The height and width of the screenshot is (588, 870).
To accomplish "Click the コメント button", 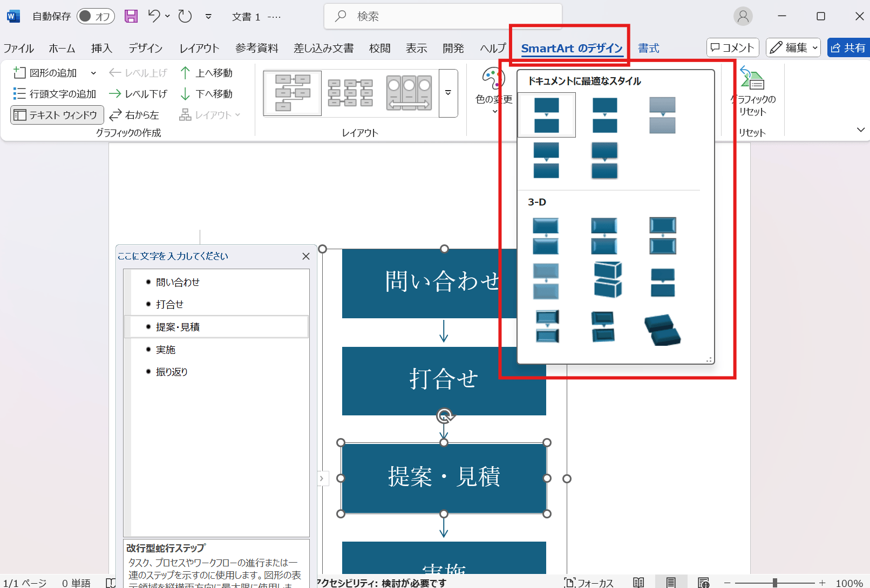I will coord(732,47).
